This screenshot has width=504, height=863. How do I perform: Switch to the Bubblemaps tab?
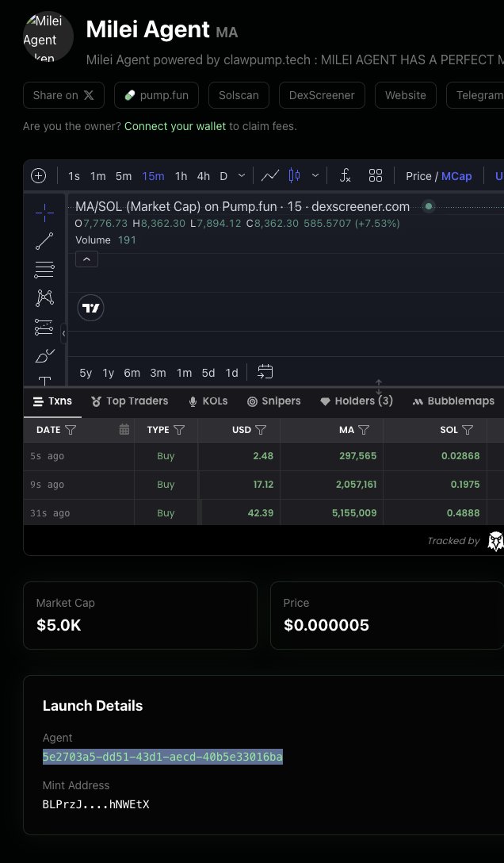click(453, 401)
